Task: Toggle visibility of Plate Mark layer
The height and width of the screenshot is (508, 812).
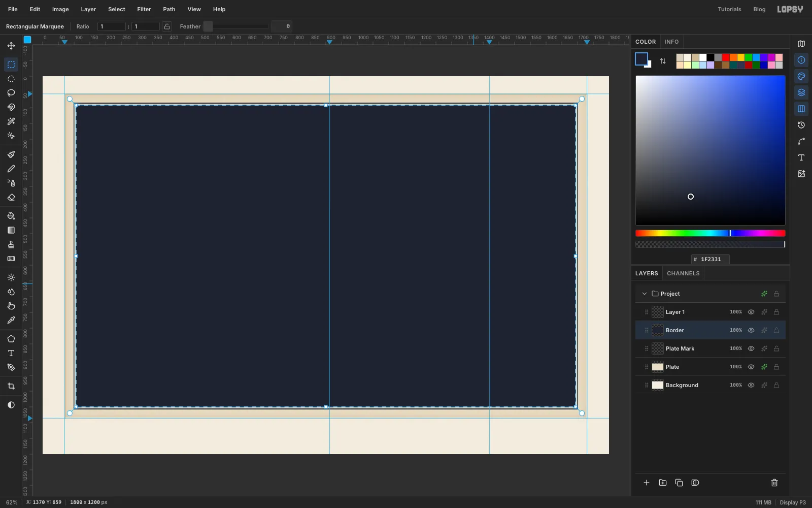Action: point(751,348)
